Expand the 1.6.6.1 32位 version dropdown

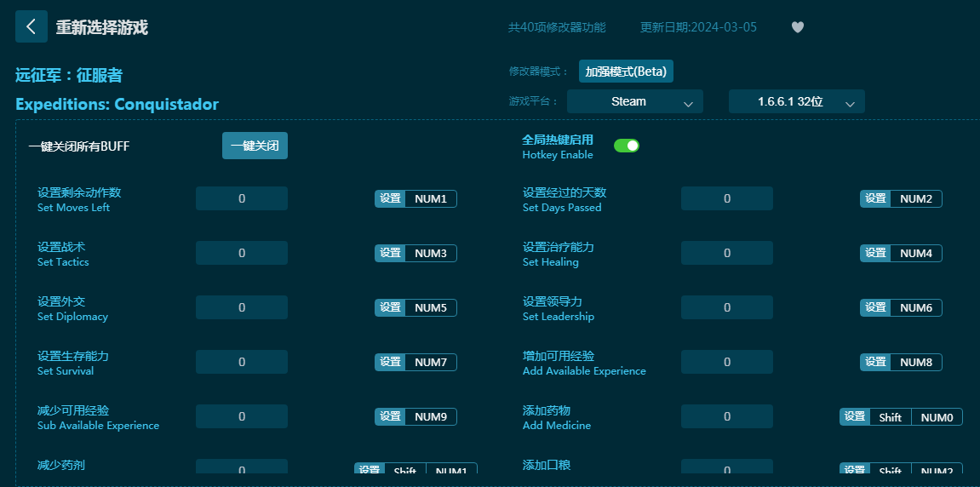[796, 101]
